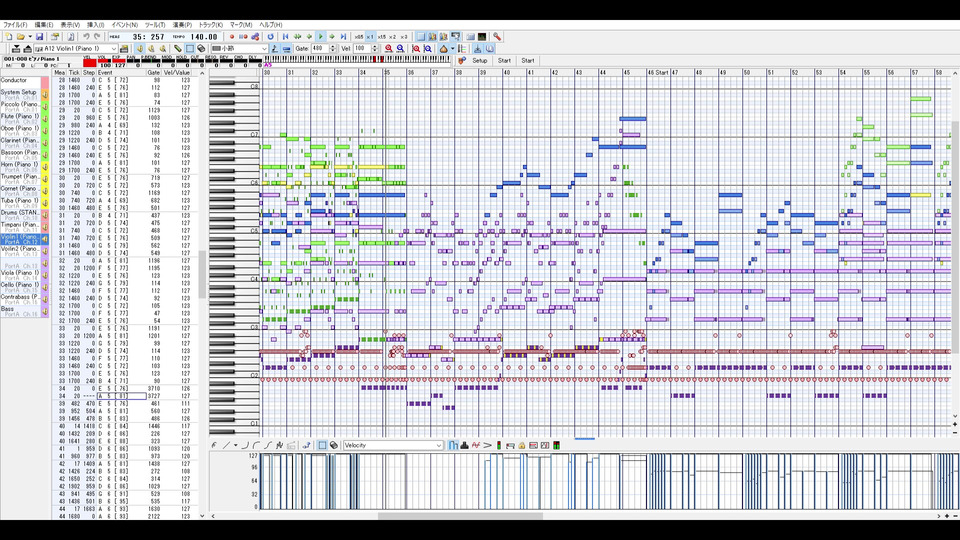Viewport: 960px width, 540px height.
Task: Click the Gate column header
Action: pyautogui.click(x=154, y=73)
